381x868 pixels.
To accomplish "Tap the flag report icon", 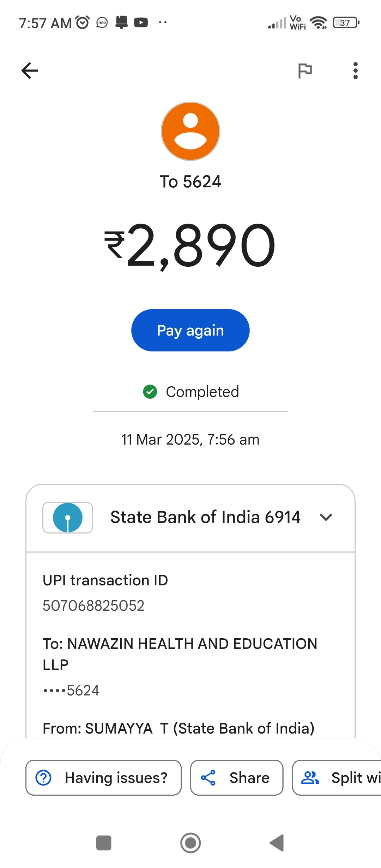I will pos(305,71).
